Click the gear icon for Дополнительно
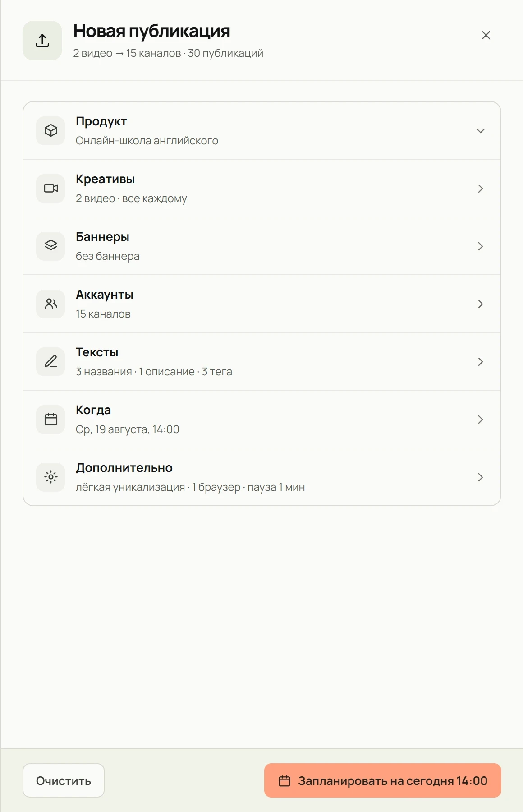The width and height of the screenshot is (523, 812). [51, 477]
